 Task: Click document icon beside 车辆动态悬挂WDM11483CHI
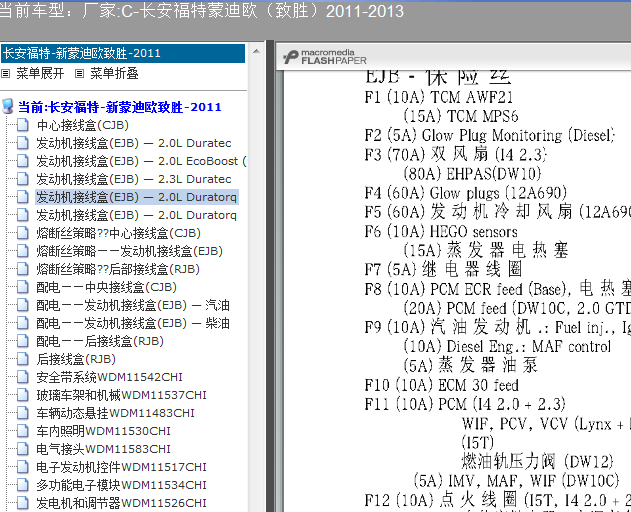(x=23, y=413)
